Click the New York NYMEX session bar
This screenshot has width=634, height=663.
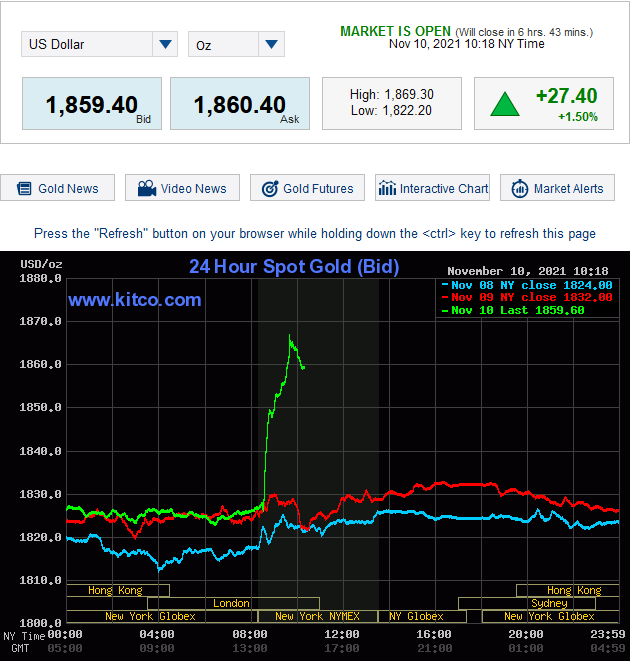tap(318, 616)
